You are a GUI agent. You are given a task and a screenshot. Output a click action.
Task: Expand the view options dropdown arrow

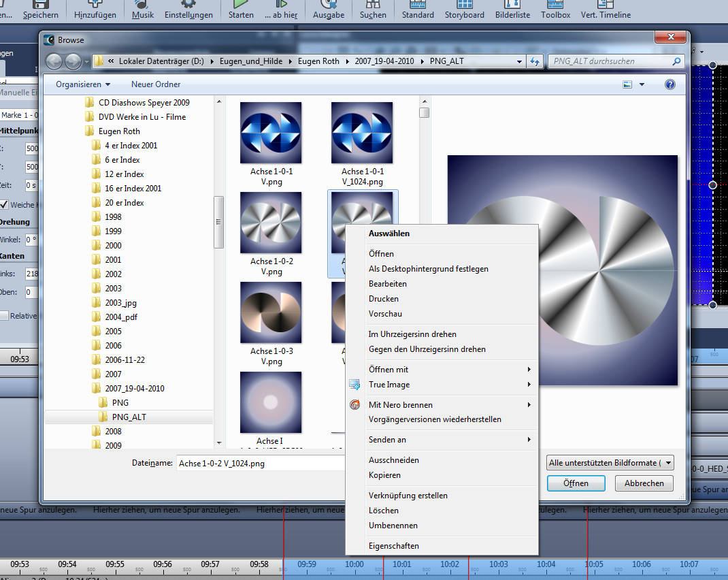[642, 84]
